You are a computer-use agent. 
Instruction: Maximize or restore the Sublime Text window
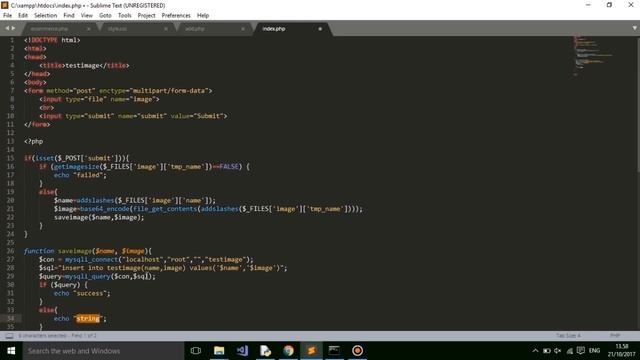(x=609, y=5)
